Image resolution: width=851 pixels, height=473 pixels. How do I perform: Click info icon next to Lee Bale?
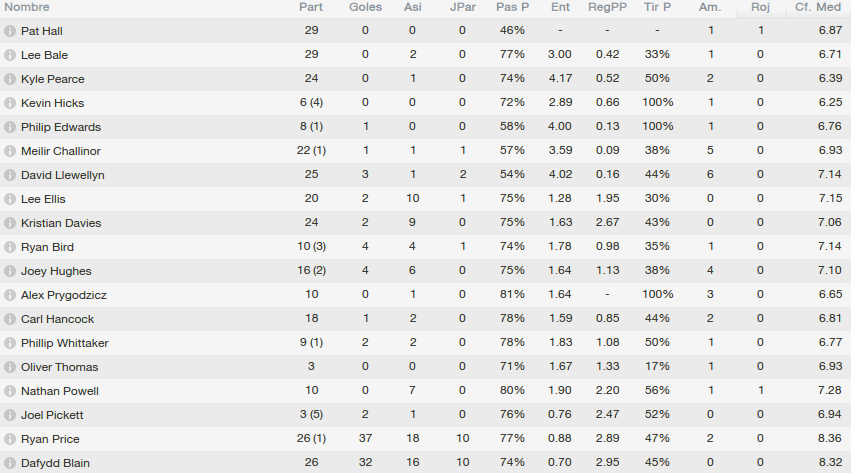pyautogui.click(x=10, y=55)
